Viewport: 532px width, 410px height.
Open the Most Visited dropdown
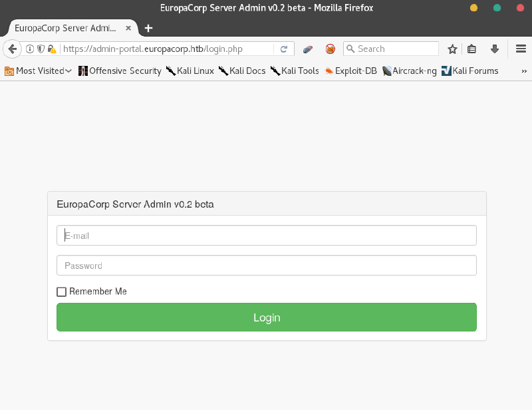point(40,71)
